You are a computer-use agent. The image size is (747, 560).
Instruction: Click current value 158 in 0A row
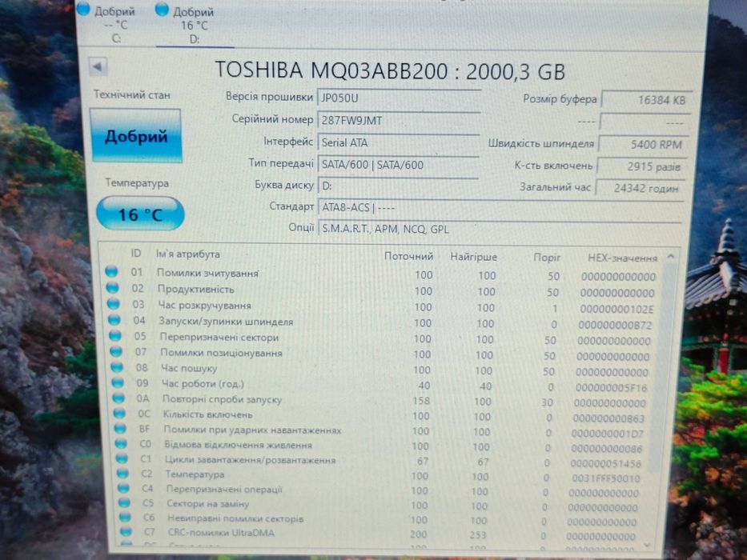[x=421, y=401]
